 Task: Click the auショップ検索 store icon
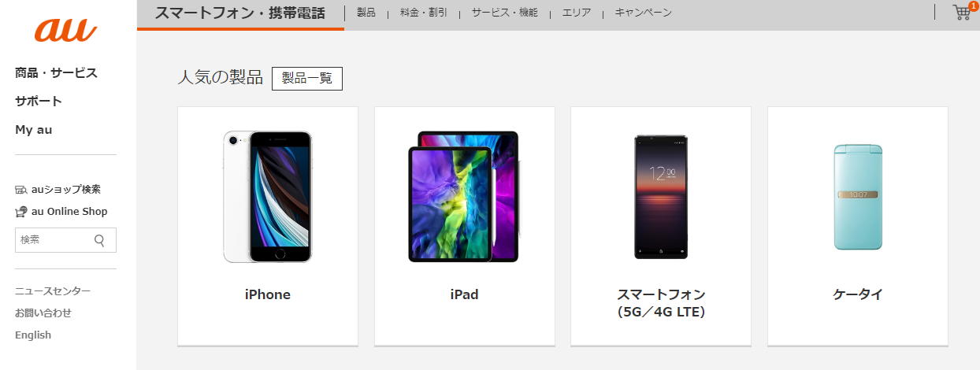(21, 190)
